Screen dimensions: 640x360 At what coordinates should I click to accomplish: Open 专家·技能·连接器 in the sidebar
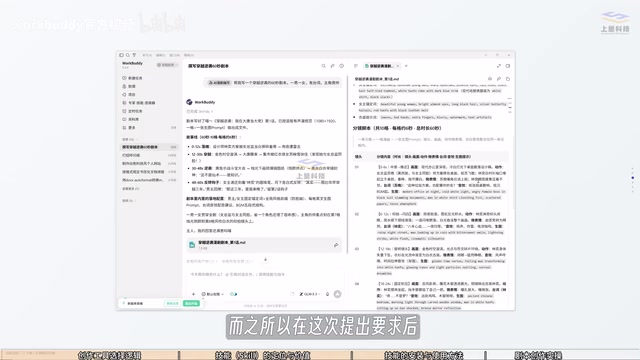(x=138, y=103)
